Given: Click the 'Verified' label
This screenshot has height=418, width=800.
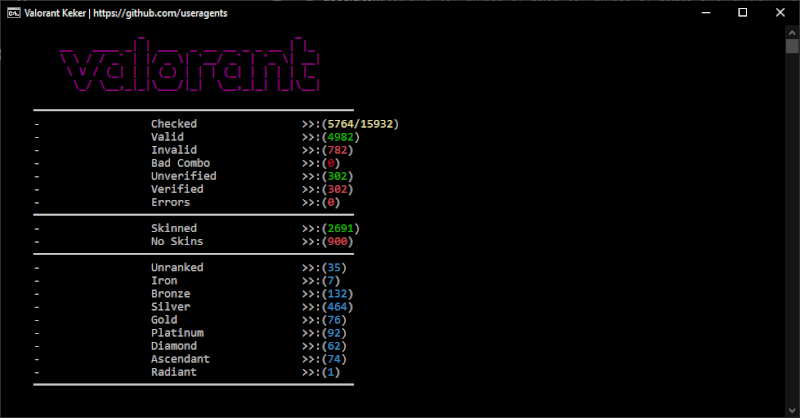Looking at the screenshot, I should pos(177,189).
